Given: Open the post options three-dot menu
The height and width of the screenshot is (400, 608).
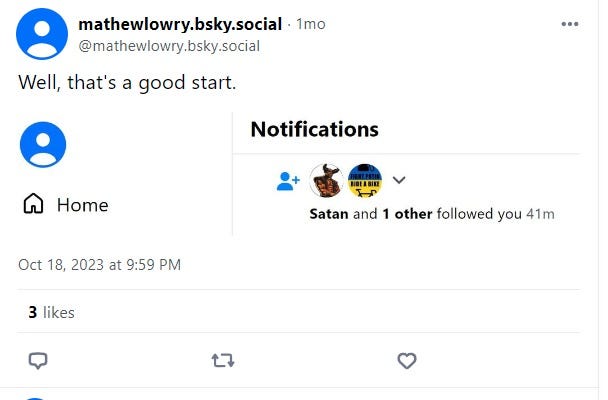Looking at the screenshot, I should (x=570, y=24).
